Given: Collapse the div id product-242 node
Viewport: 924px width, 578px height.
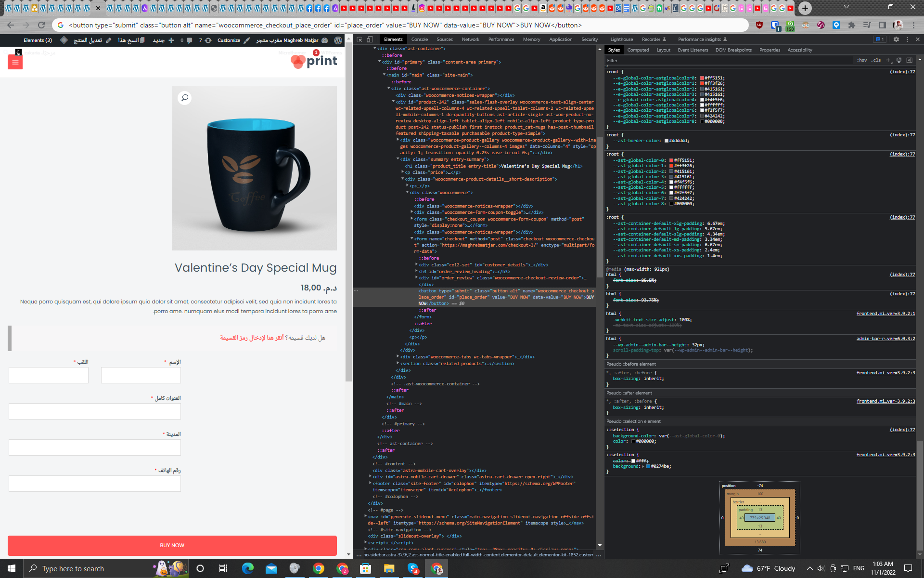Looking at the screenshot, I should click(x=393, y=102).
